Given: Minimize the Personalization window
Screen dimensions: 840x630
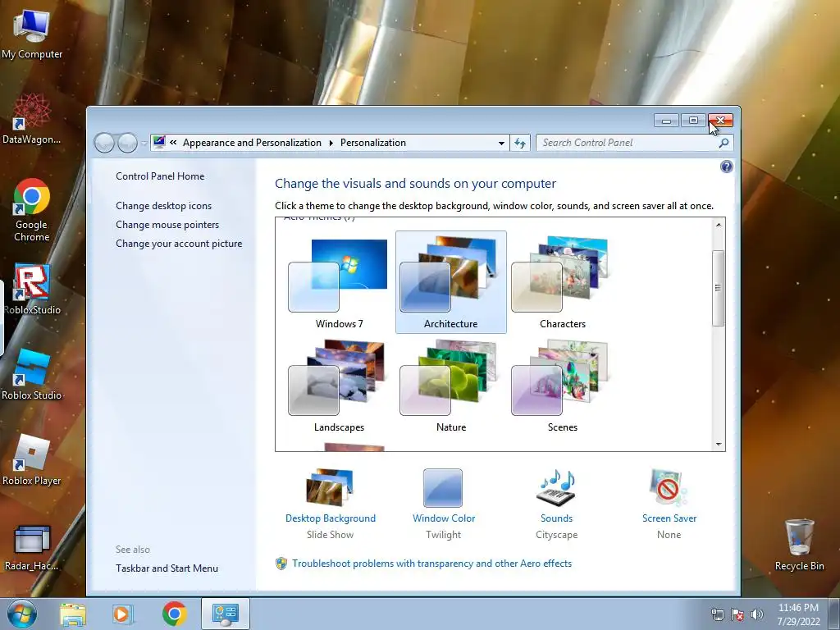Looking at the screenshot, I should click(x=666, y=121).
